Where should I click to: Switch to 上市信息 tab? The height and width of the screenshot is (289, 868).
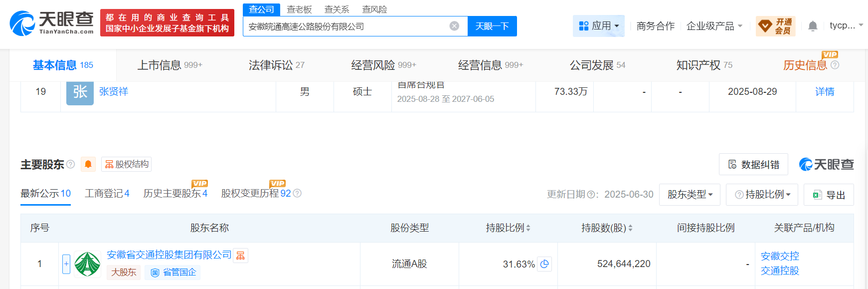point(170,65)
